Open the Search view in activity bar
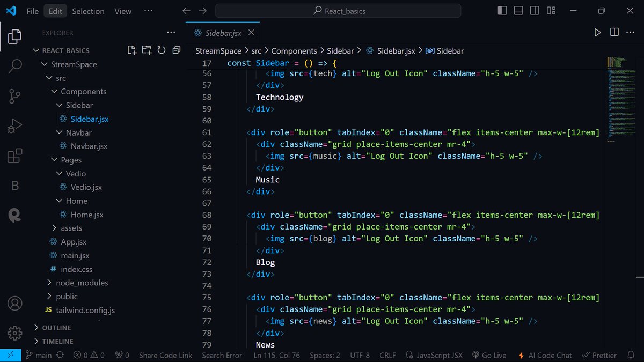Image resolution: width=644 pixels, height=362 pixels. click(x=14, y=67)
